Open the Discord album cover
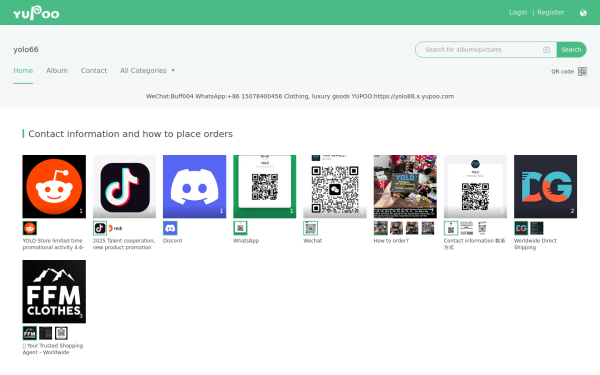Image resolution: width=600 pixels, height=375 pixels. (x=194, y=186)
